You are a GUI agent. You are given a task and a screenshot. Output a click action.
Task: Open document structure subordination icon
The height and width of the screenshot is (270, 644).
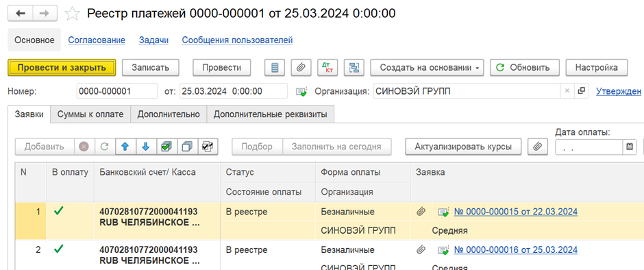tap(354, 68)
